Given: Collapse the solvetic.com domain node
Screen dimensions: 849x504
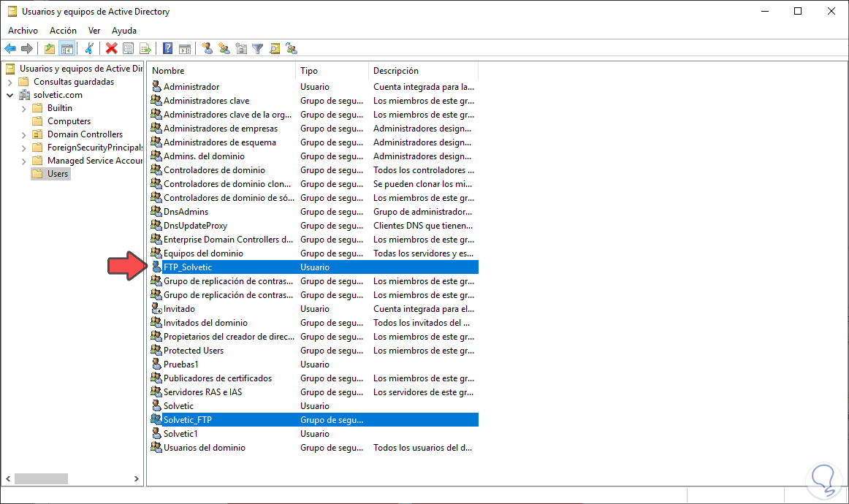Looking at the screenshot, I should (9, 95).
